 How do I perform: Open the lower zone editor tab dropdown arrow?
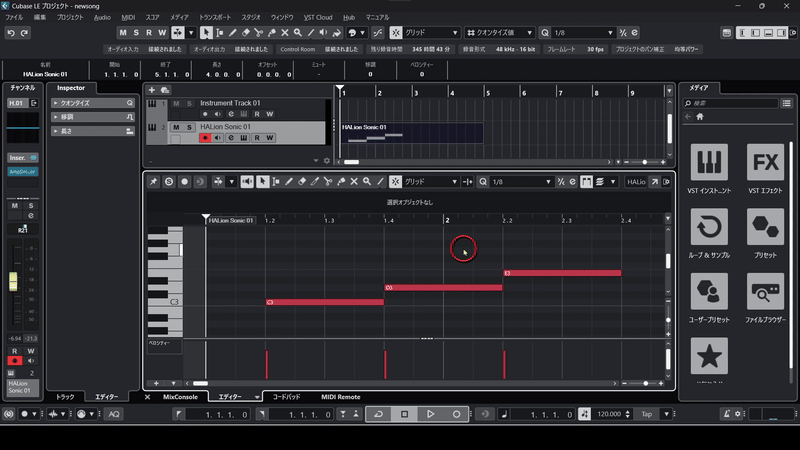coord(257,397)
